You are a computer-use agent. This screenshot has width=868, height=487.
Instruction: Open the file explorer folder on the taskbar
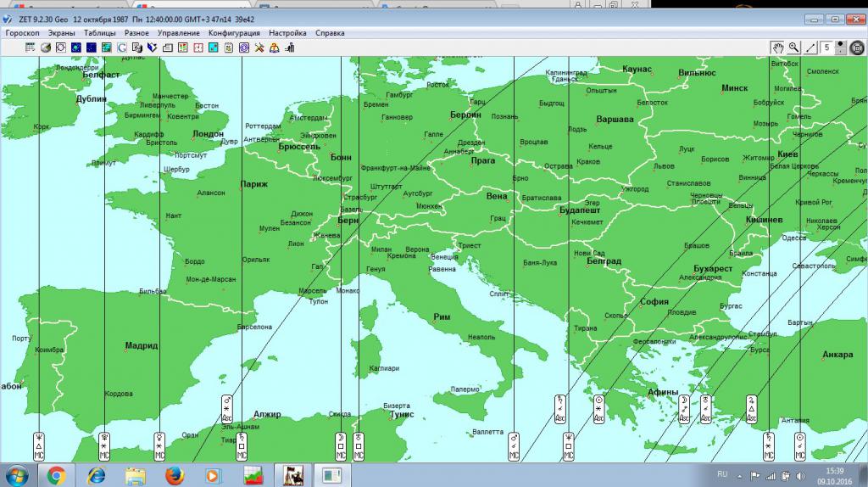point(135,475)
